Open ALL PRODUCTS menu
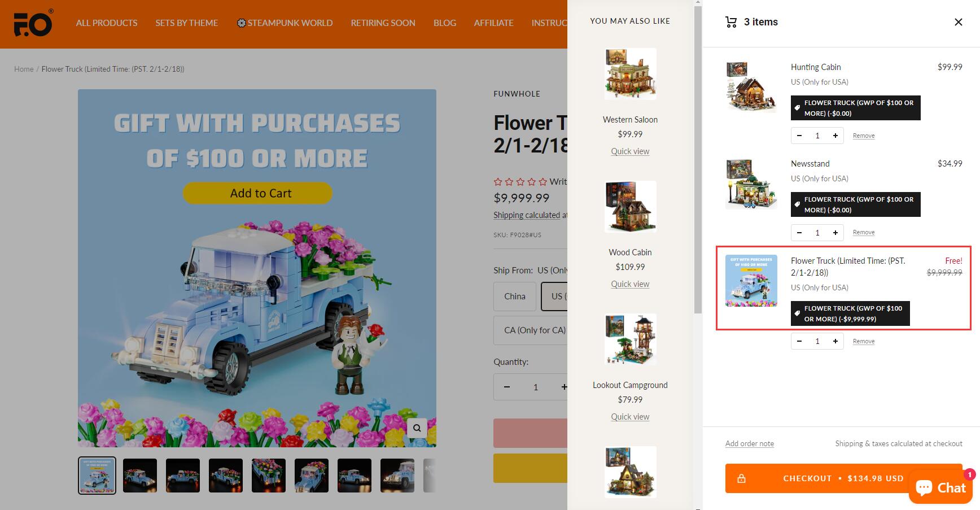The image size is (980, 510). (107, 23)
